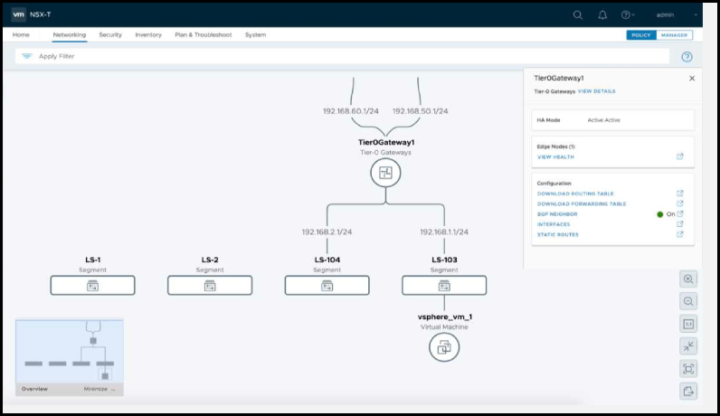The image size is (720, 416).
Task: Click the 192.168.1.1/24 interface label
Action: [444, 232]
